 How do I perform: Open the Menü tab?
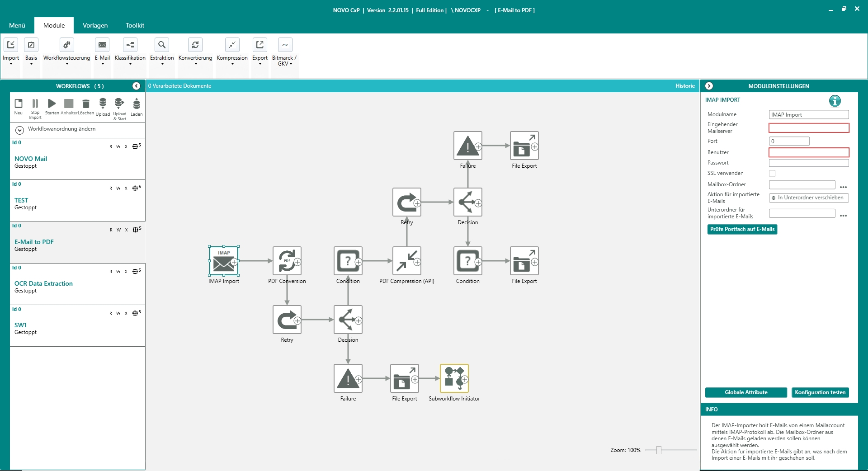coord(17,25)
